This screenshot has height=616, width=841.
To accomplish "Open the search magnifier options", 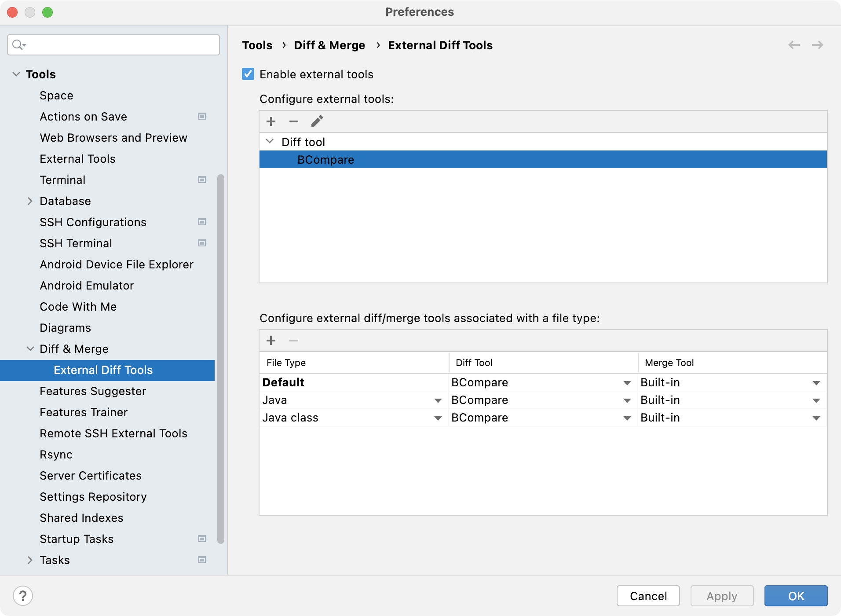I will click(18, 44).
